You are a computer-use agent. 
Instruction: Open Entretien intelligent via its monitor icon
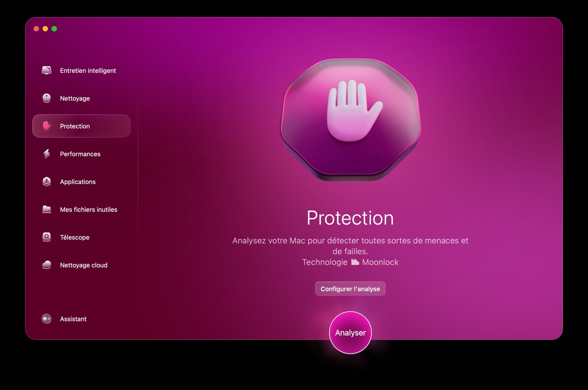click(x=47, y=70)
